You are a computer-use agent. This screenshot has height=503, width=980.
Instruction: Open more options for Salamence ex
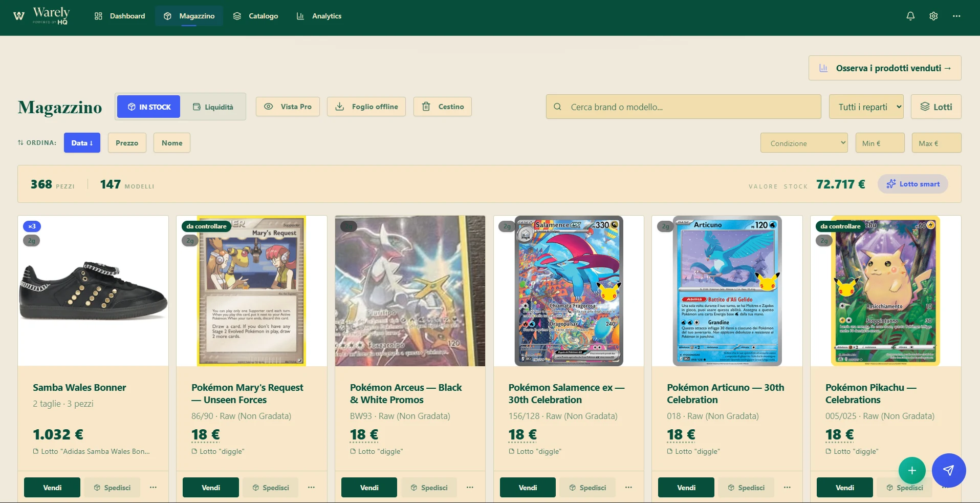(x=628, y=488)
